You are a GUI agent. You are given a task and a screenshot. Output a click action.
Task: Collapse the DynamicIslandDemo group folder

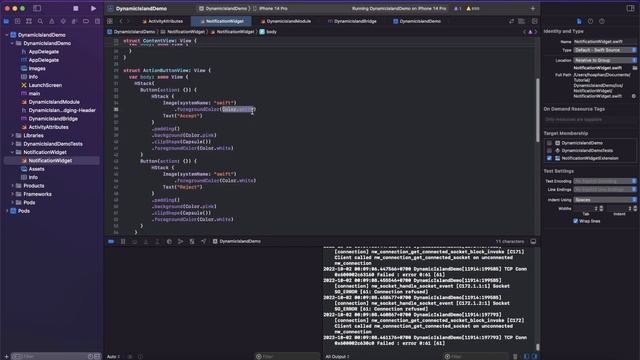click(x=12, y=43)
